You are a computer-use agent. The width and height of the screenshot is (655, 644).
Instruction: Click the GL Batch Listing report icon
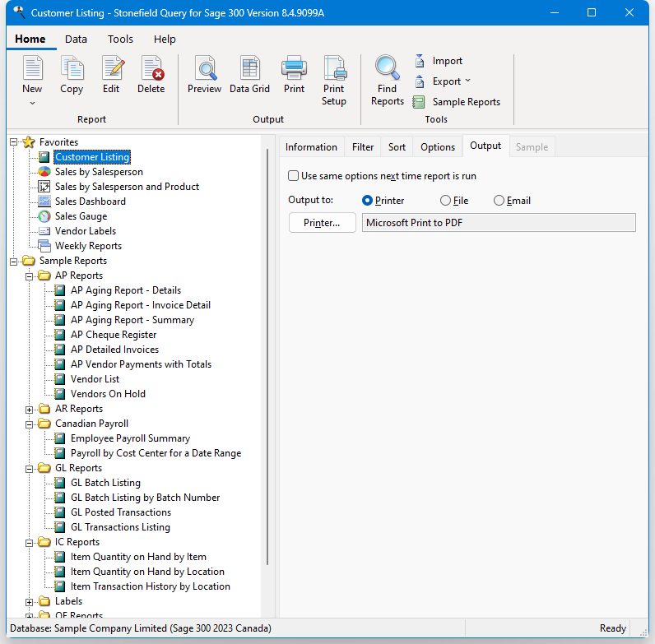tap(60, 483)
